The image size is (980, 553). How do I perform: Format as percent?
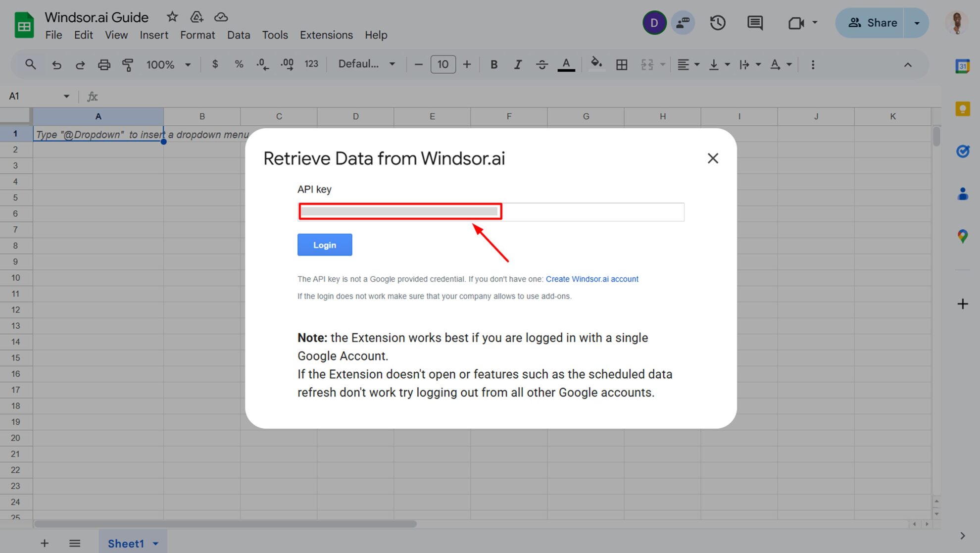point(239,64)
